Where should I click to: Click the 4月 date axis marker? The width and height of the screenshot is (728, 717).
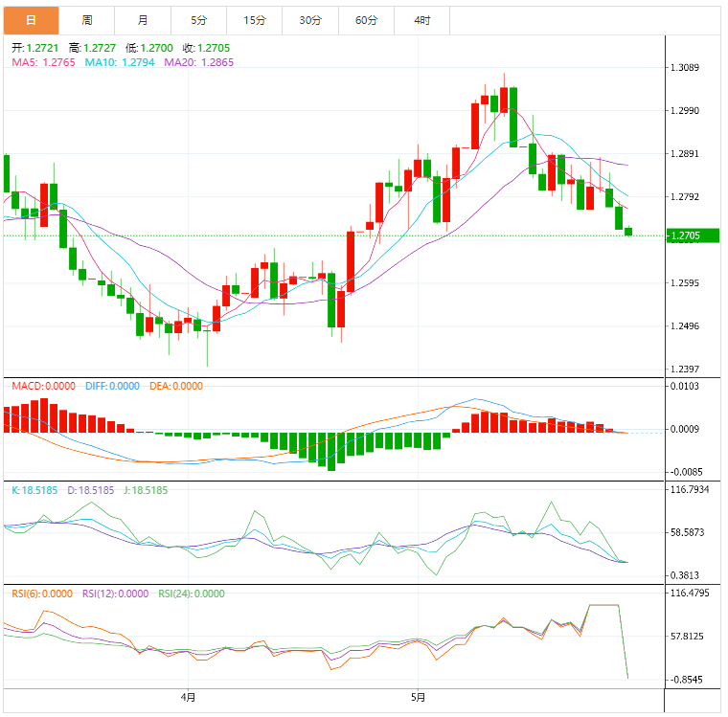pyautogui.click(x=189, y=696)
